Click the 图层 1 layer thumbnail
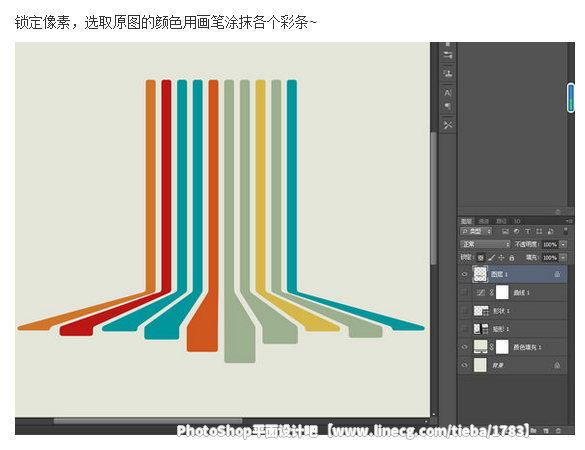 click(481, 274)
